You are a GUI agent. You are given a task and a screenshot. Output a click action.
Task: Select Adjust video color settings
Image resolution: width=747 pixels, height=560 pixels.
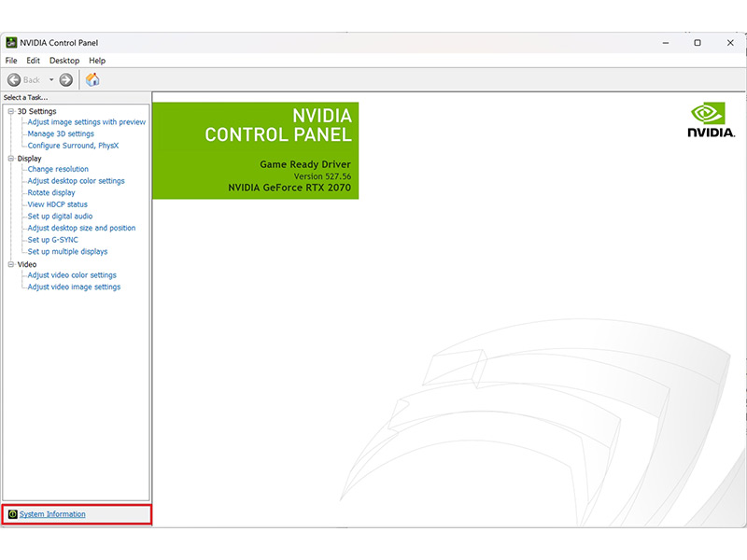click(x=72, y=275)
